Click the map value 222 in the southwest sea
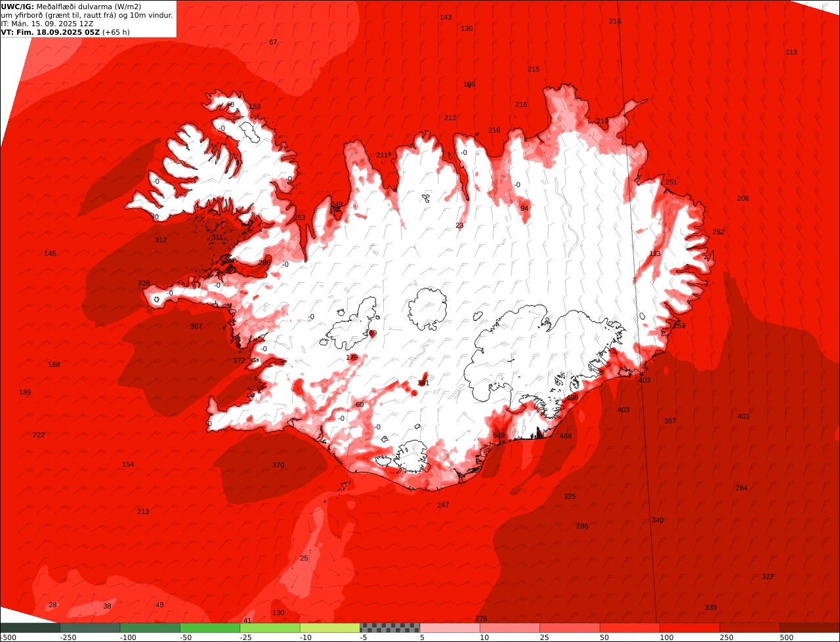This screenshot has width=840, height=642. (x=39, y=435)
